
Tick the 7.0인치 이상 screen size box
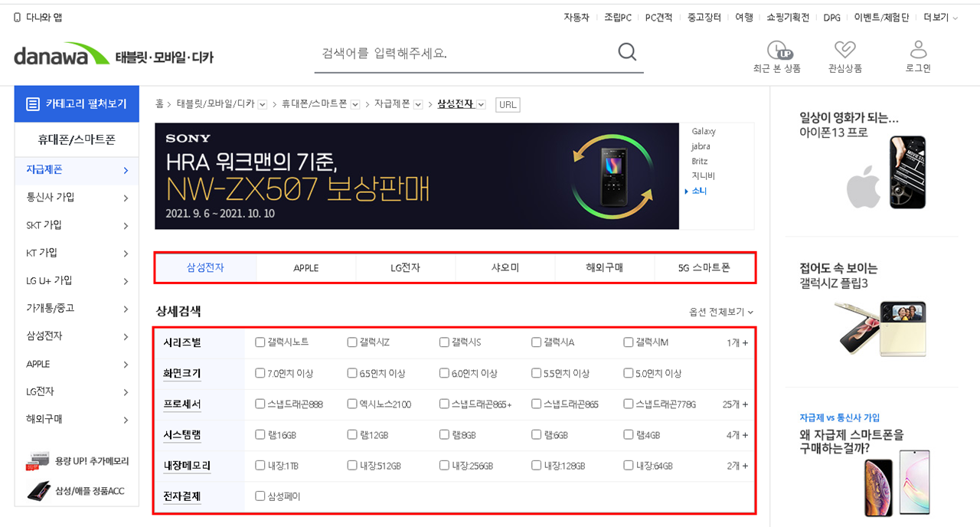(260, 374)
